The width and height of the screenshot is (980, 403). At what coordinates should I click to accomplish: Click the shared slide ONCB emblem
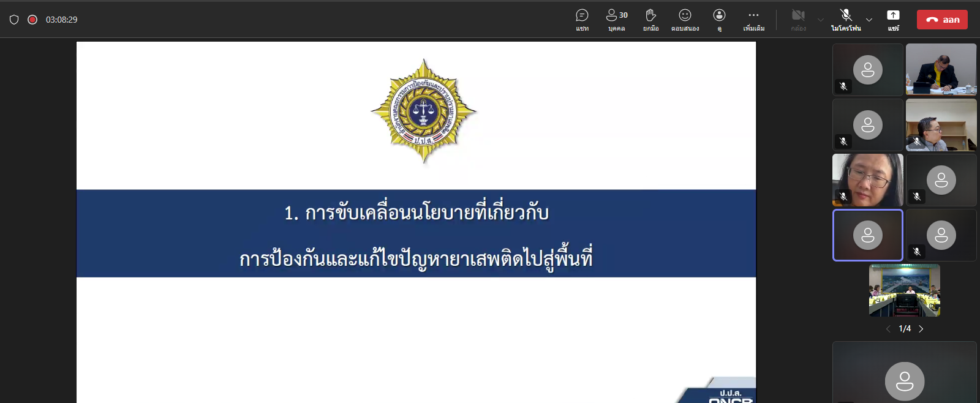pyautogui.click(x=424, y=111)
